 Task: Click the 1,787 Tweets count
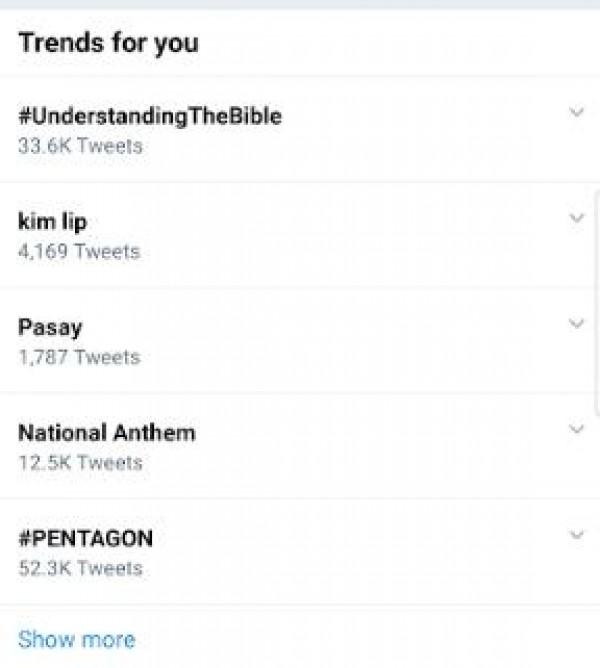coord(79,357)
